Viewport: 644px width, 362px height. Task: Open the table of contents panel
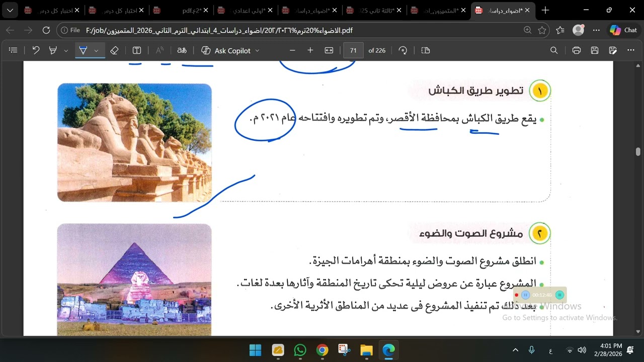pyautogui.click(x=14, y=50)
